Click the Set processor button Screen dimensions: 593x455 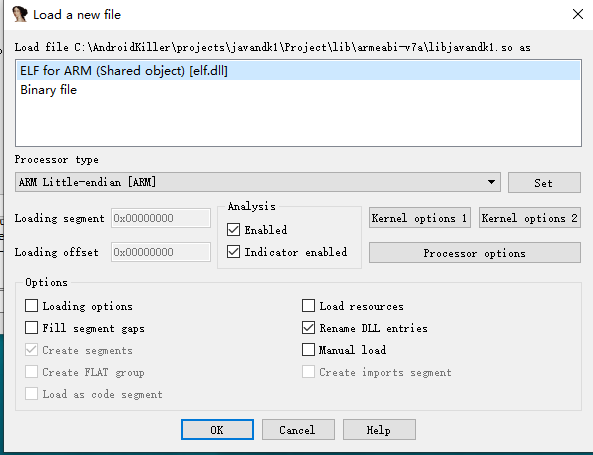point(544,183)
